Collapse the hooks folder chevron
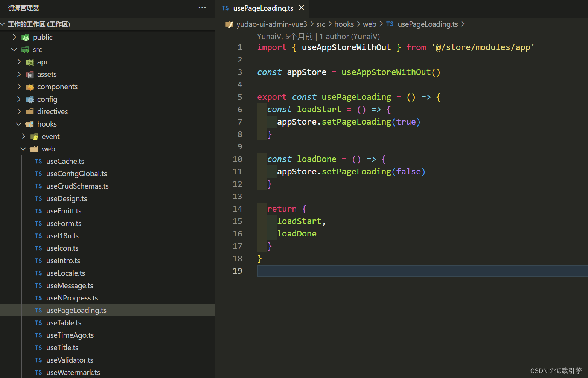Screen dimensions: 588x378 (19, 124)
